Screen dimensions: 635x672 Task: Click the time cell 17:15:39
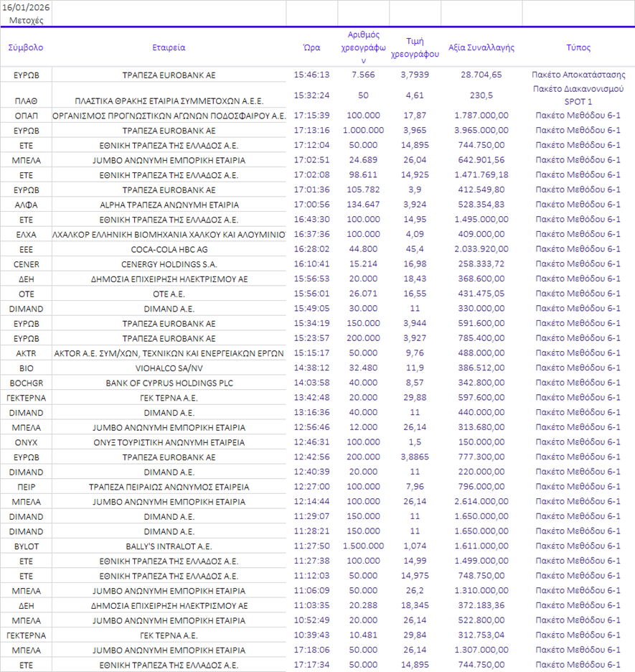click(x=311, y=116)
